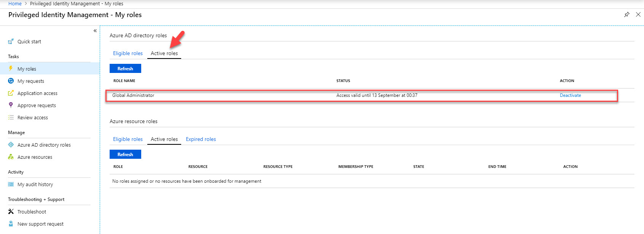Open My audit history
Image resolution: width=644 pixels, height=234 pixels.
pyautogui.click(x=35, y=184)
